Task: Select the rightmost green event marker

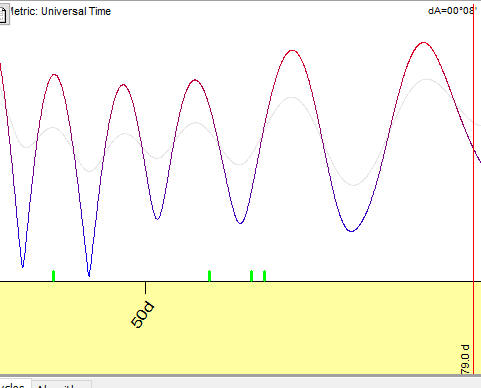Action: pos(264,276)
